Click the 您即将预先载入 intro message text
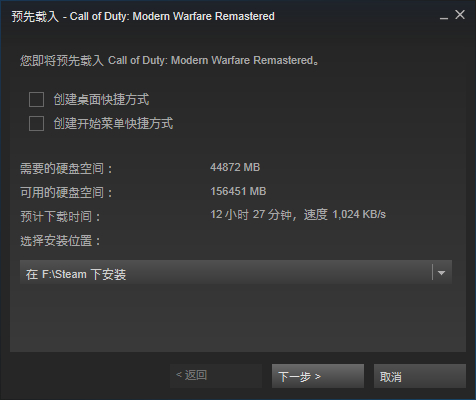The image size is (476, 400). click(170, 61)
